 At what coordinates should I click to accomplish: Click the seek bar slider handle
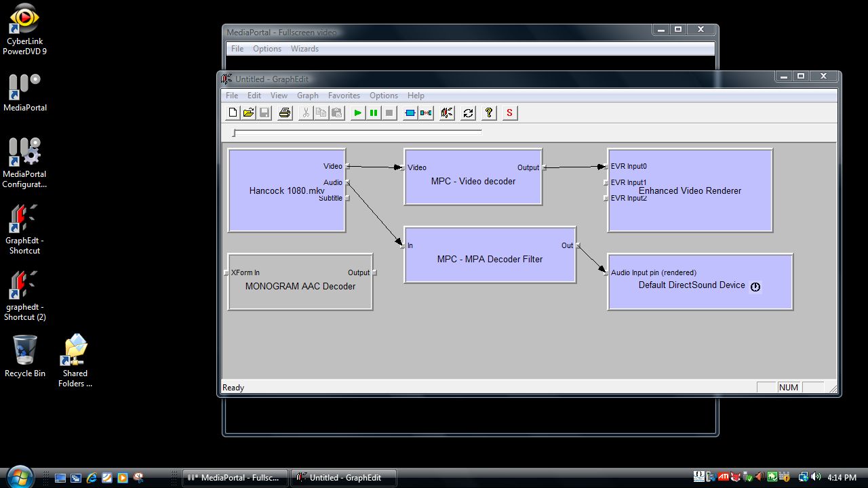point(234,133)
